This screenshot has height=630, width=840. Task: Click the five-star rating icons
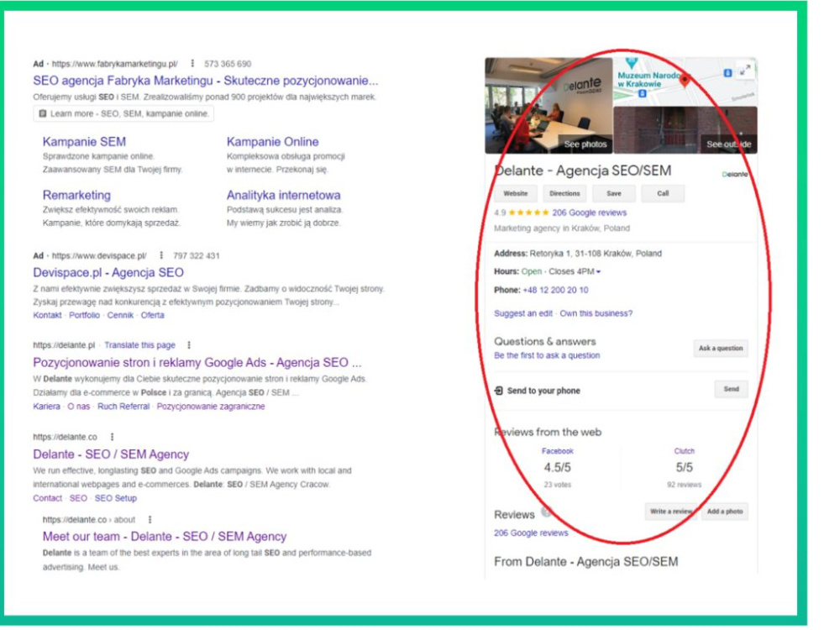coord(528,213)
